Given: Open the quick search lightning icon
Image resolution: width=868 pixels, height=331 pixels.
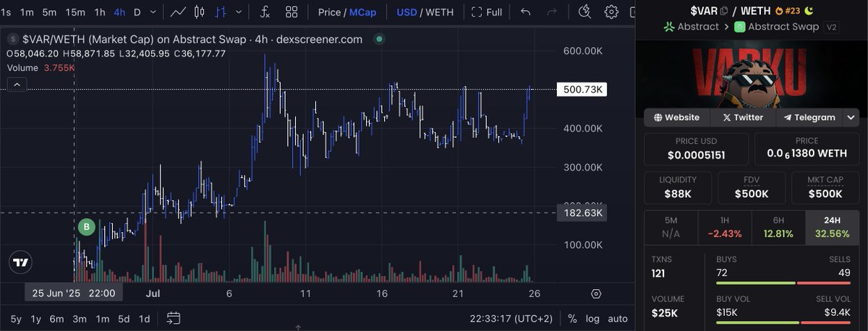Looking at the screenshot, I should point(586,12).
